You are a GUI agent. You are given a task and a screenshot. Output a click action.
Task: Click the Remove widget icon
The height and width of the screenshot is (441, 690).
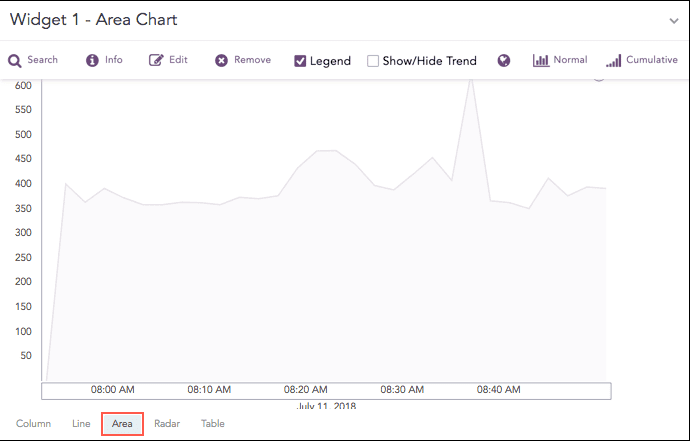pyautogui.click(x=221, y=61)
